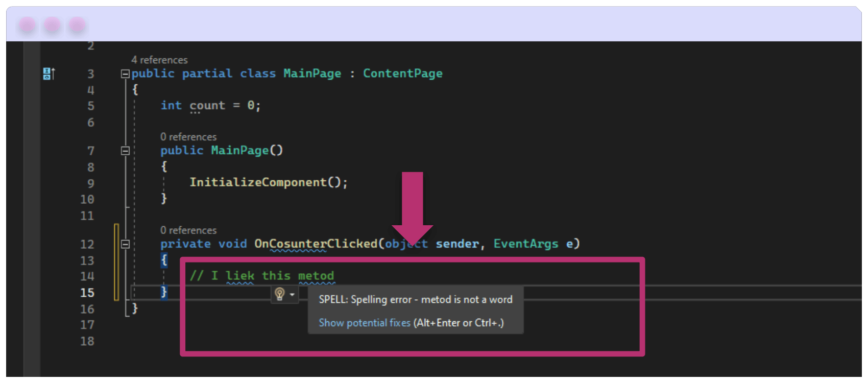Open the quick actions dropdown arrow
Viewport: 868px width, 382px height.
coord(292,295)
